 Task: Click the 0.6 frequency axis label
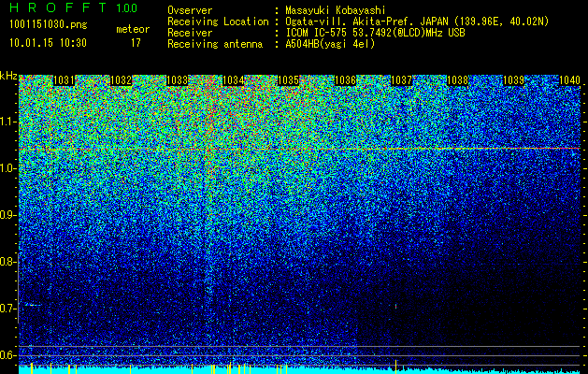coord(7,355)
